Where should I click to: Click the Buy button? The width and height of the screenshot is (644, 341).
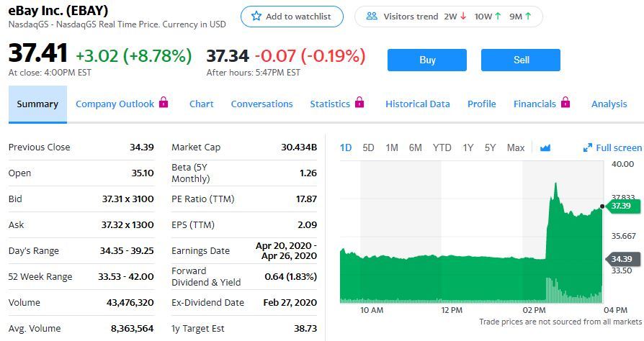(427, 60)
